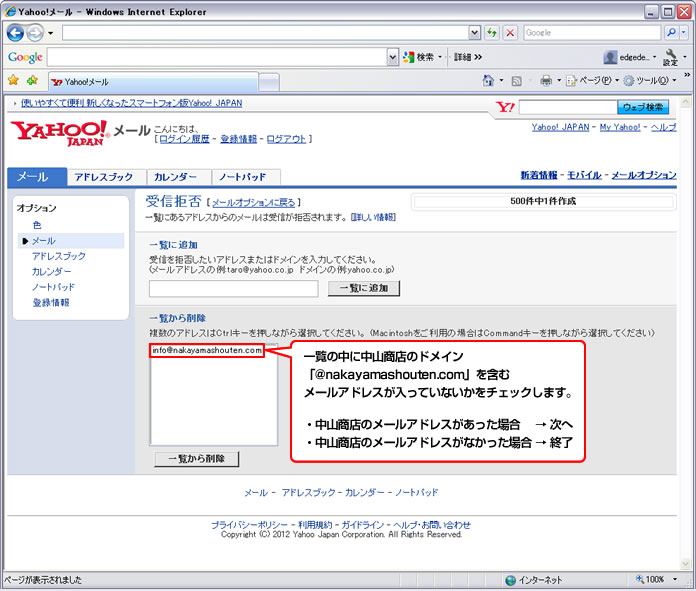Viewport: 696px width, 591px height.
Task: Click the メールオプションに戻る link
Action: pyautogui.click(x=253, y=203)
